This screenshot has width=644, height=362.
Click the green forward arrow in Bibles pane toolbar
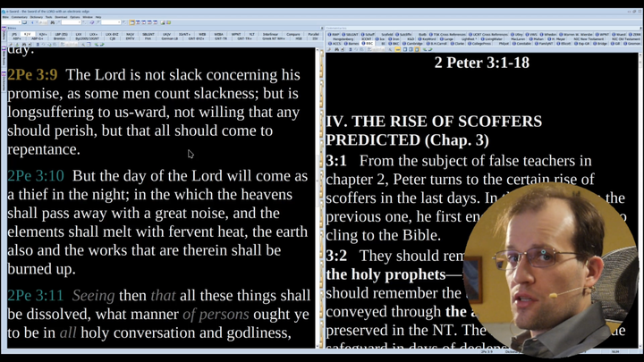tap(101, 45)
